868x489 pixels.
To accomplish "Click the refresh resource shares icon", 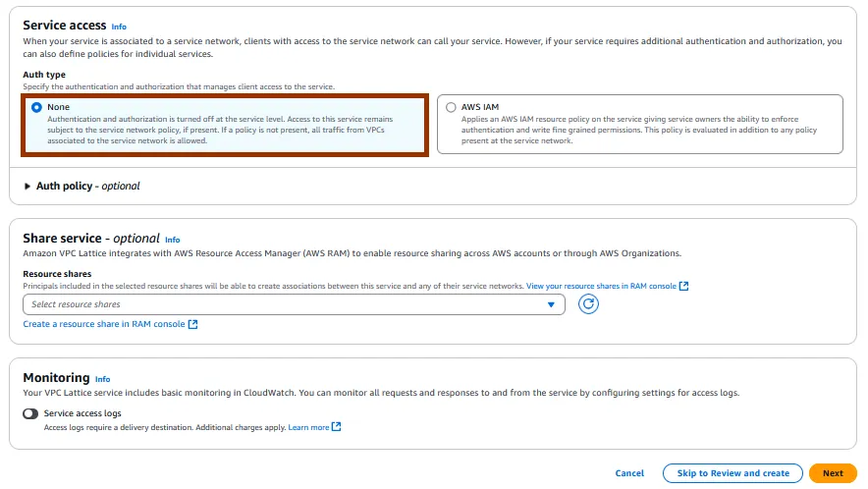I will click(588, 304).
